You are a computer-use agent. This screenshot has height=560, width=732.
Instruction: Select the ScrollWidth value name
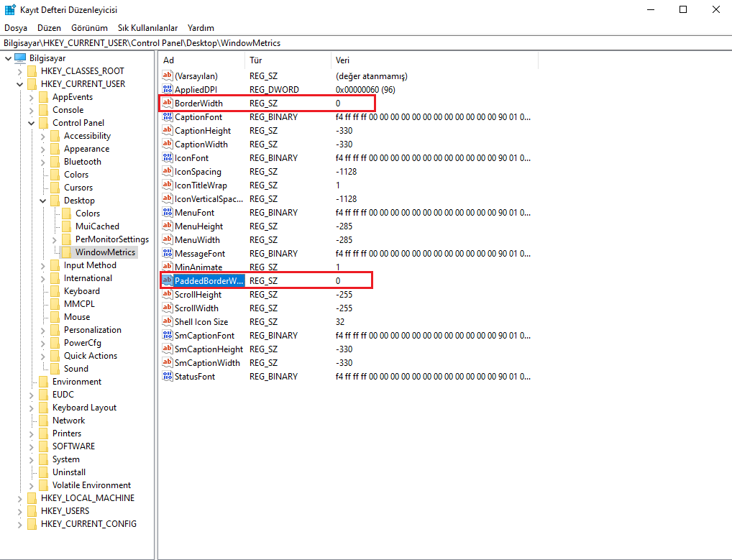[x=196, y=308]
